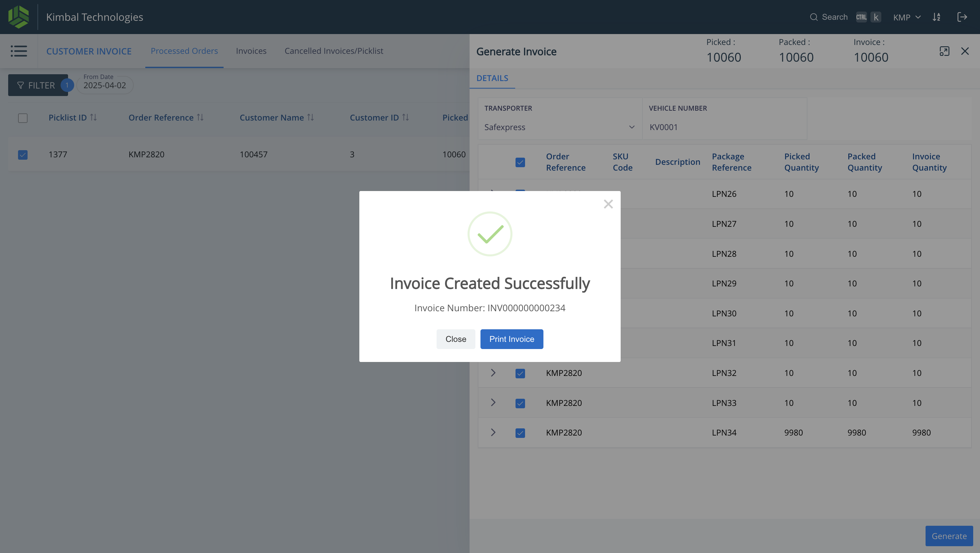Screen dimensions: 980x553
Task: Sort by Picklist ID column
Action: pyautogui.click(x=93, y=117)
